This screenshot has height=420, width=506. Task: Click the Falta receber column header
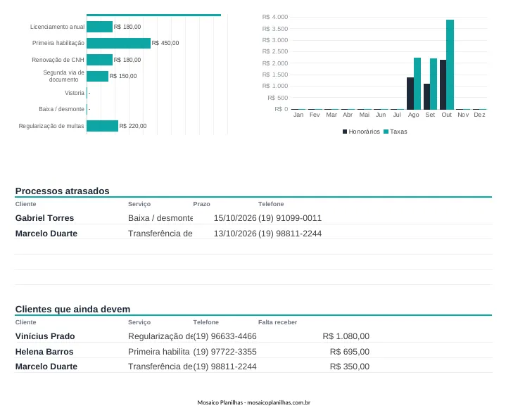click(277, 322)
